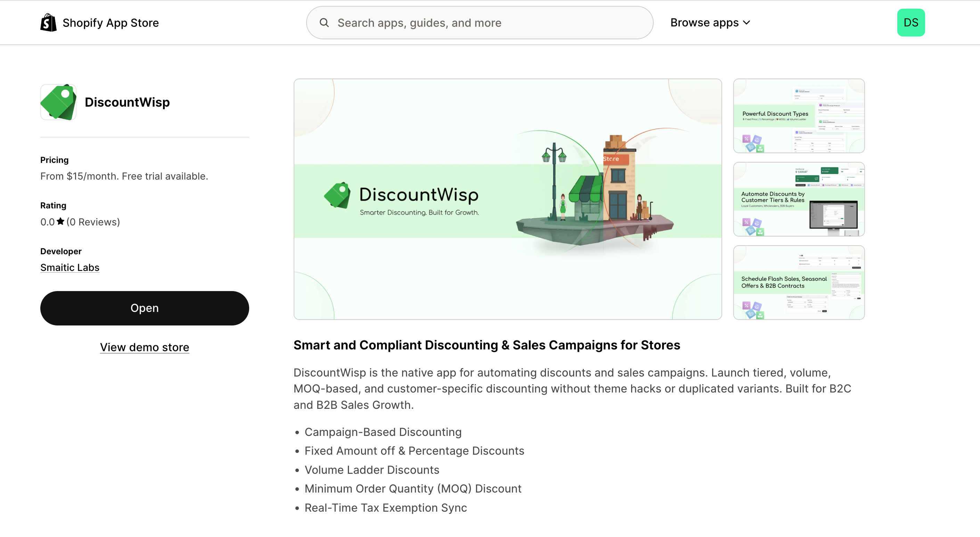The height and width of the screenshot is (537, 980).
Task: Click the DiscountWisp logo in the banner image
Action: [x=337, y=195]
